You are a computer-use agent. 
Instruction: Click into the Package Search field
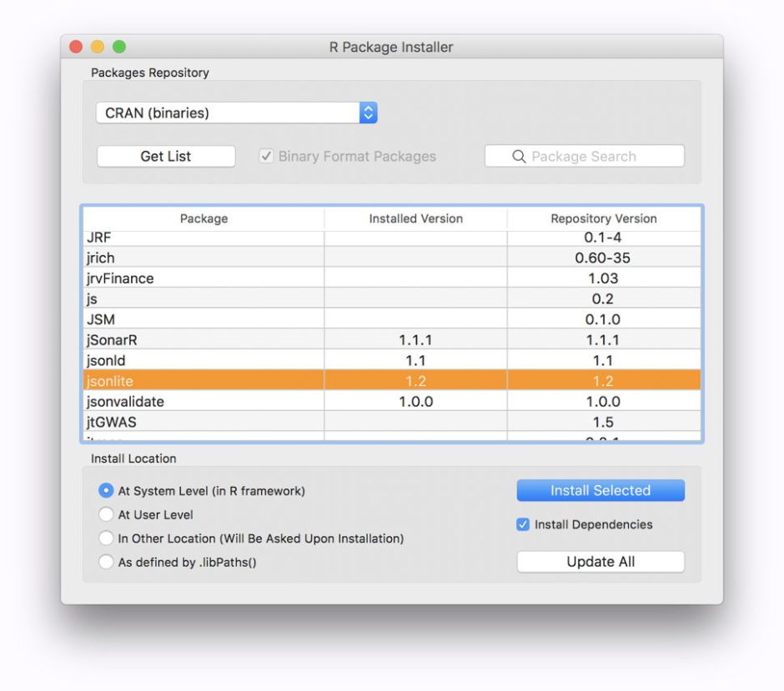click(x=592, y=157)
